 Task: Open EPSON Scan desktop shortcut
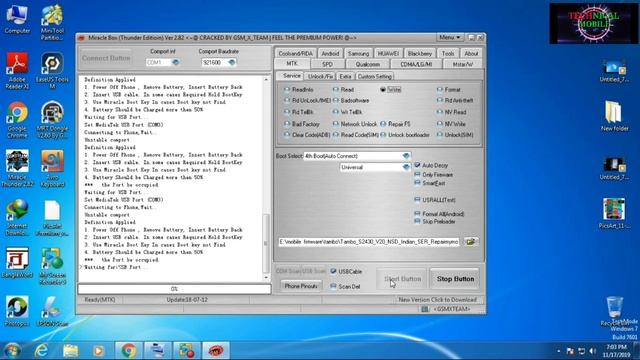coord(52,311)
